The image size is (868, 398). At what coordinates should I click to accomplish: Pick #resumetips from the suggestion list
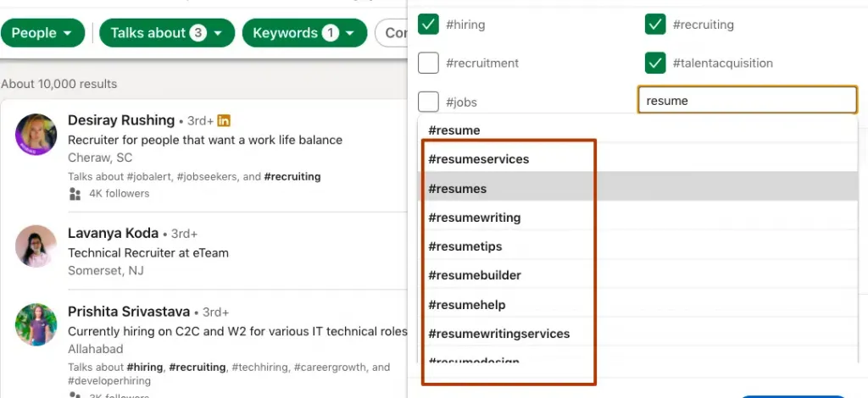point(637,246)
